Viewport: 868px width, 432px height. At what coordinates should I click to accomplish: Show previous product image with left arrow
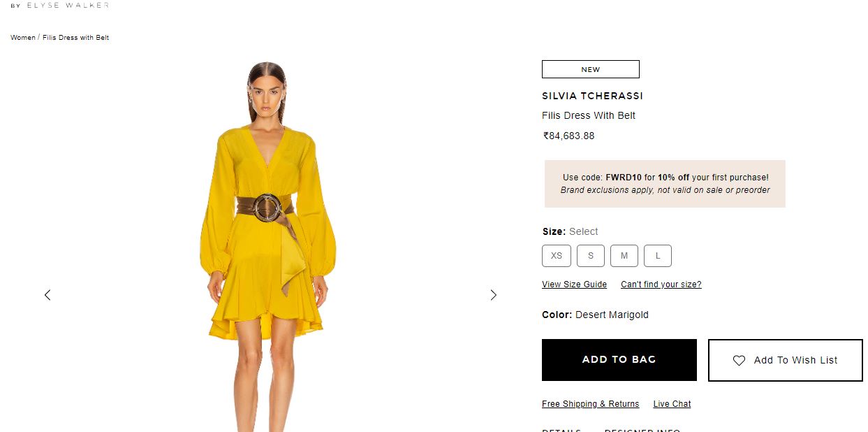tap(47, 295)
